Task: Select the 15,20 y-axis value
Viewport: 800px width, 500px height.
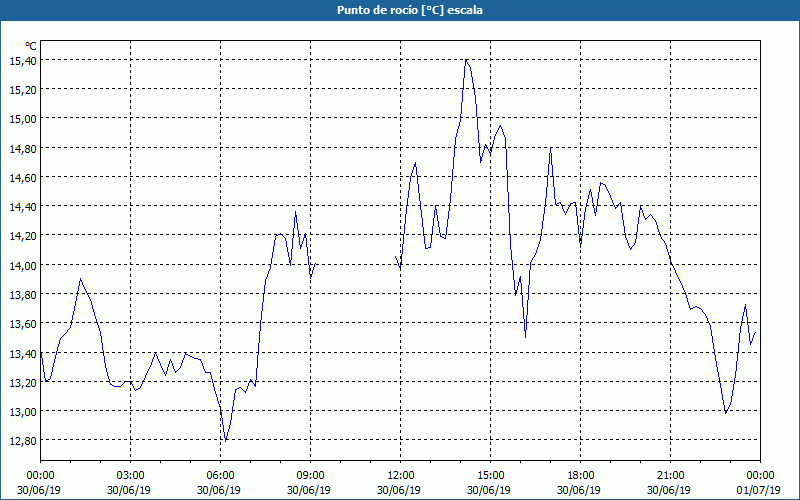Action: [x=22, y=90]
